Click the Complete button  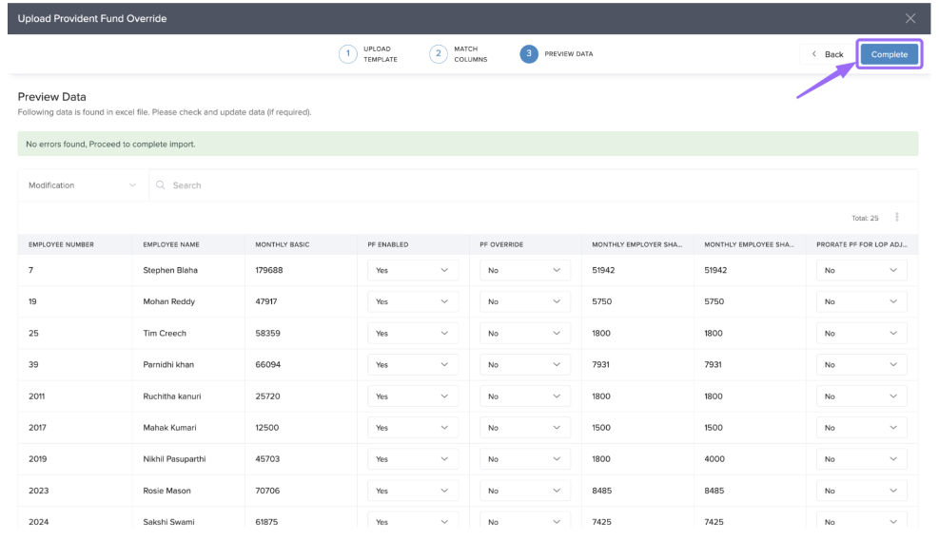889,54
